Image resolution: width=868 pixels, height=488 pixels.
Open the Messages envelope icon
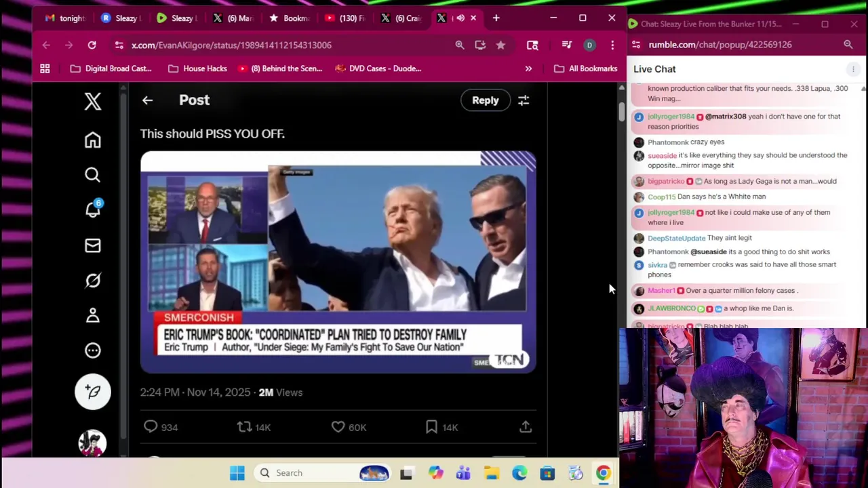[x=93, y=245]
